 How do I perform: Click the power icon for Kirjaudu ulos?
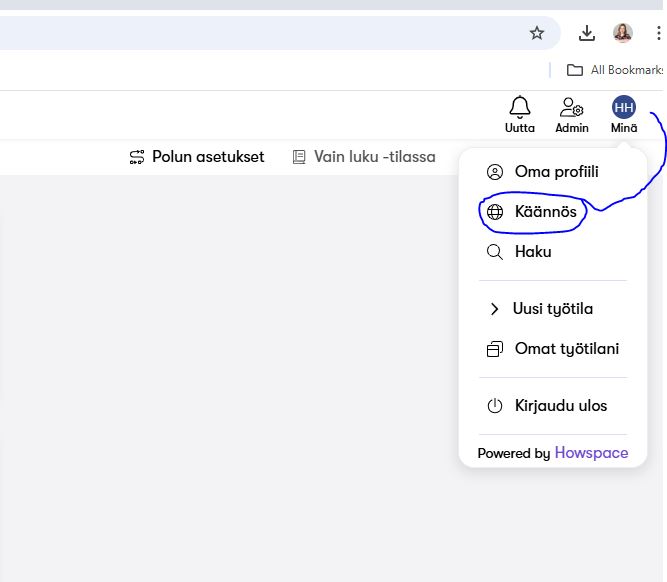[x=494, y=406]
